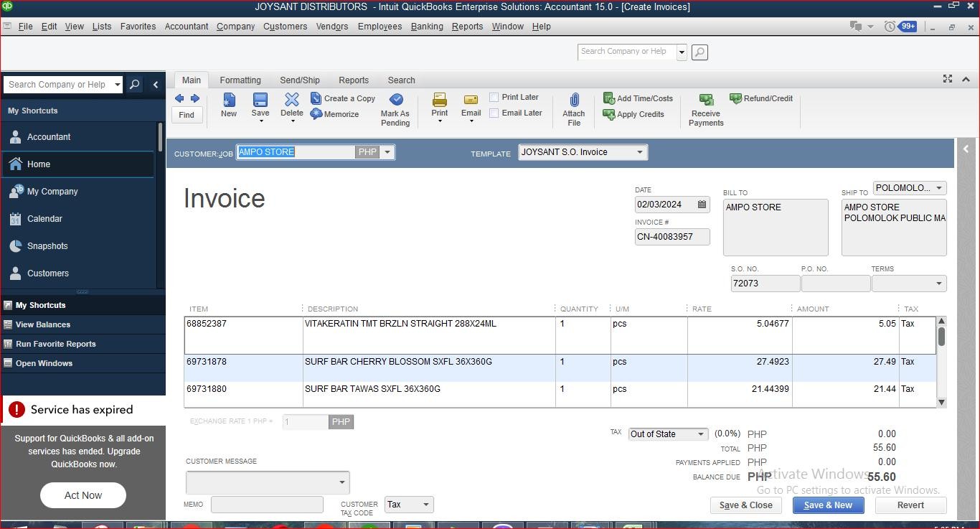Switch to the Formatting tab
Screen dimensions: 980x529
tap(240, 80)
